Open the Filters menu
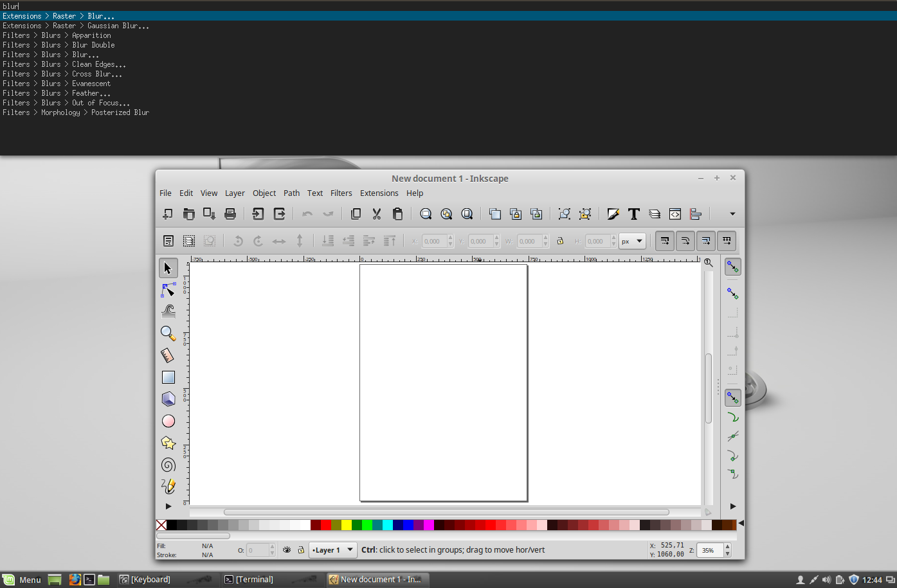Screen dimensions: 897x588 tap(341, 193)
